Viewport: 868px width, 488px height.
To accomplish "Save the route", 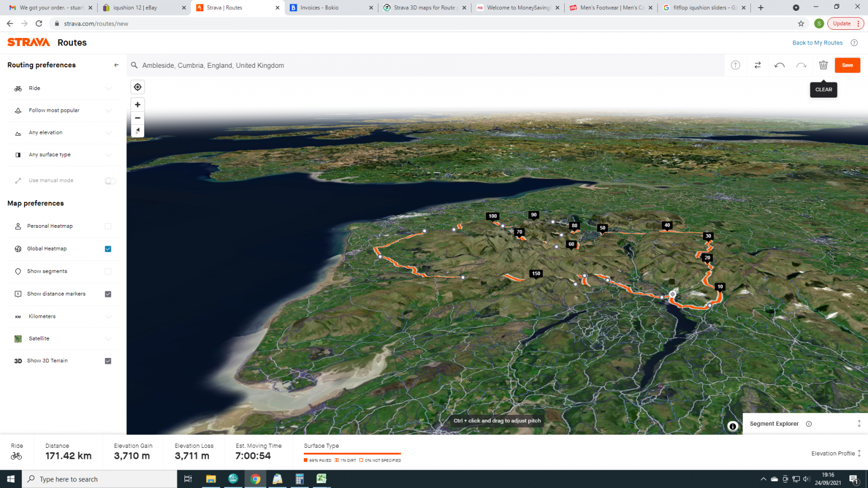I will coord(847,65).
